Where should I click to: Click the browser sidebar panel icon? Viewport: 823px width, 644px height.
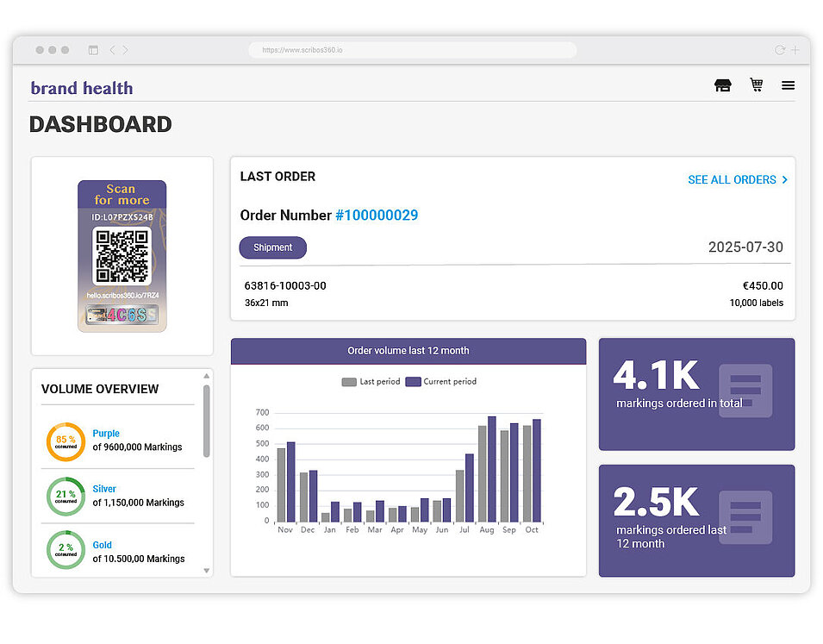coord(93,50)
